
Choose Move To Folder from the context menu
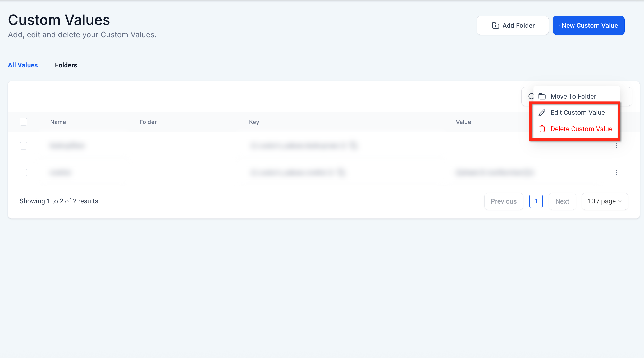coord(573,97)
